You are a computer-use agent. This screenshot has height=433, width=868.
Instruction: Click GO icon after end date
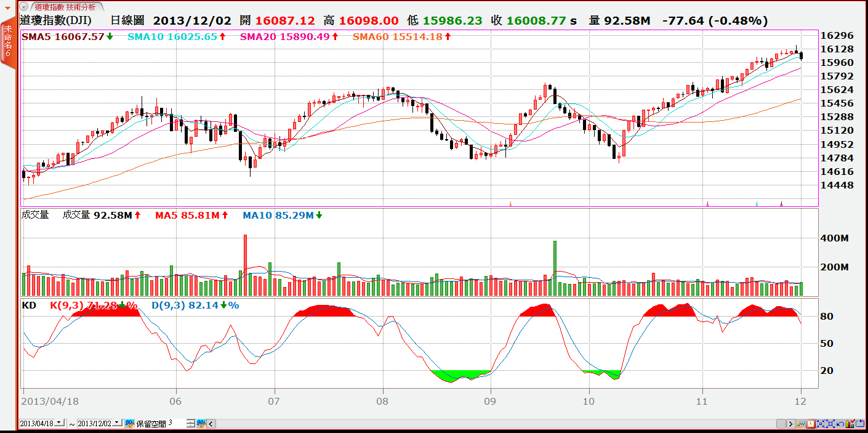point(130,424)
